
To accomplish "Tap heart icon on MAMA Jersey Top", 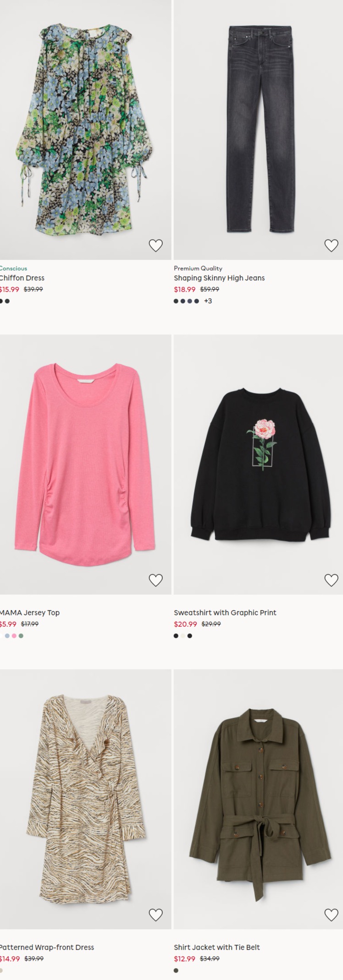I will pyautogui.click(x=156, y=580).
